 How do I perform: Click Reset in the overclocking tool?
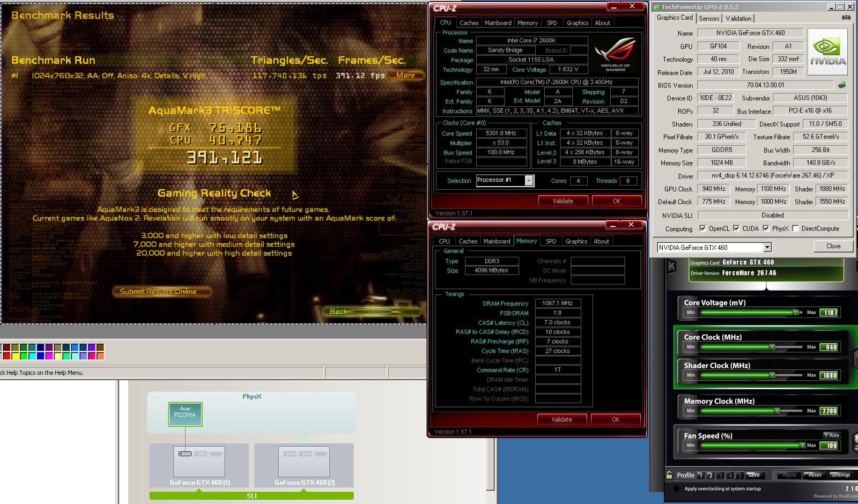815,475
